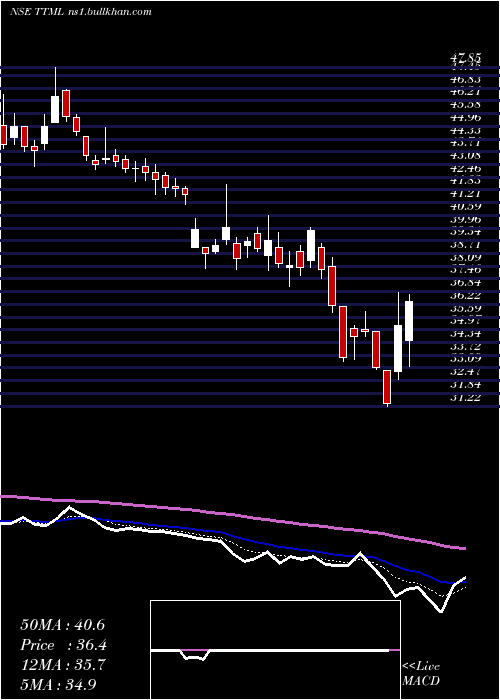Click the 44.33 price axis label
Image resolution: width=500 pixels, height=700 pixels.
pos(465,130)
